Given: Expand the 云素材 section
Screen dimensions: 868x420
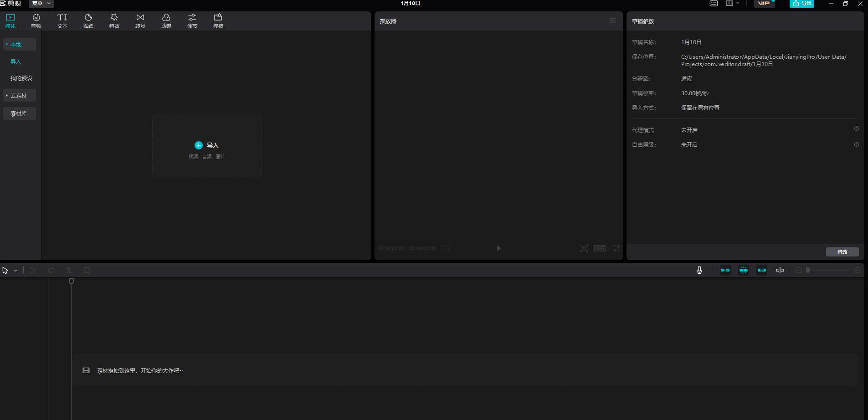Looking at the screenshot, I should click(20, 95).
